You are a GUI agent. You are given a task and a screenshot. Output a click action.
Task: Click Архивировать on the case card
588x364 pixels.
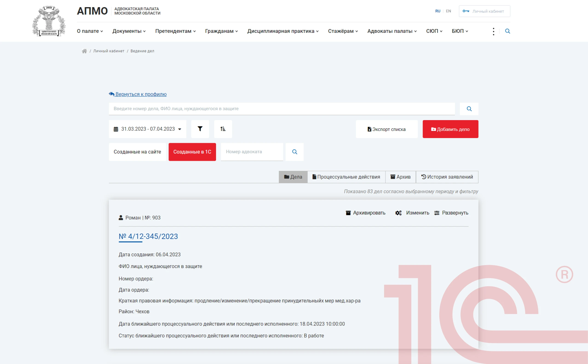365,213
